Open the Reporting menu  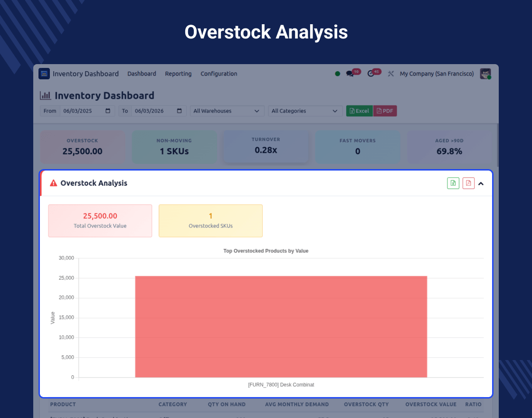(178, 74)
